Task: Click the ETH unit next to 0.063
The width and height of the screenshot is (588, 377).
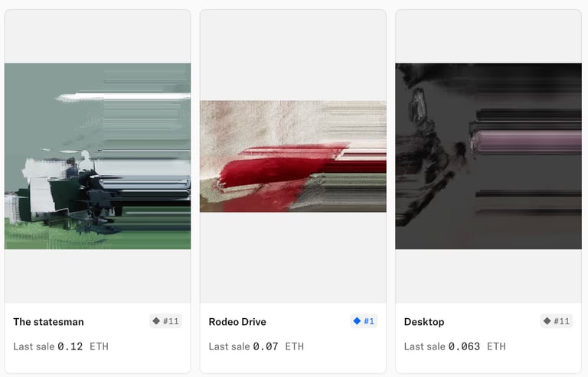Action: tap(496, 346)
